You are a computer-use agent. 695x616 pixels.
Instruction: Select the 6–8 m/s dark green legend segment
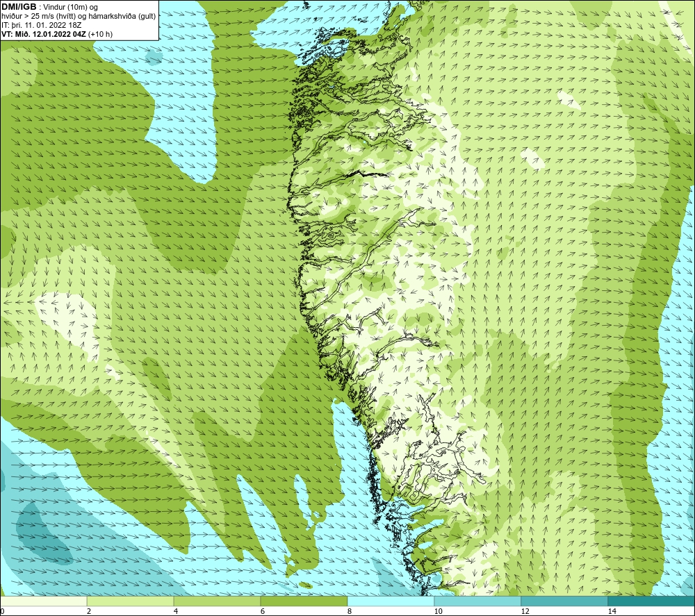click(304, 601)
